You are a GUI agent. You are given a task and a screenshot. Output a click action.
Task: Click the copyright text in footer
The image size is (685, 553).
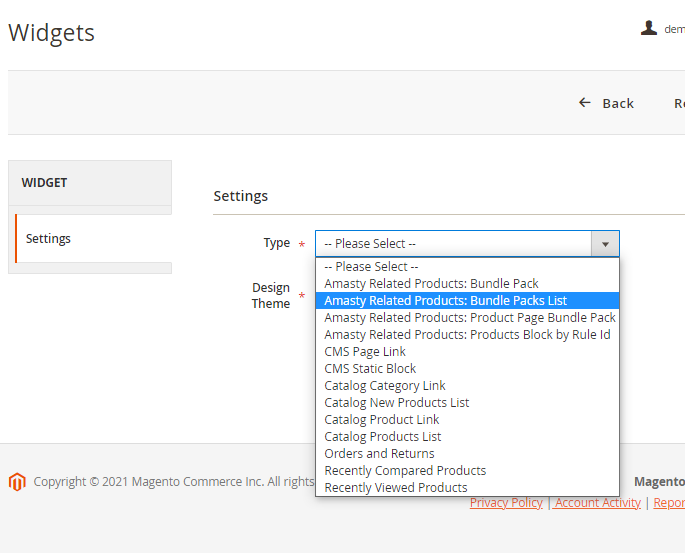(x=174, y=481)
